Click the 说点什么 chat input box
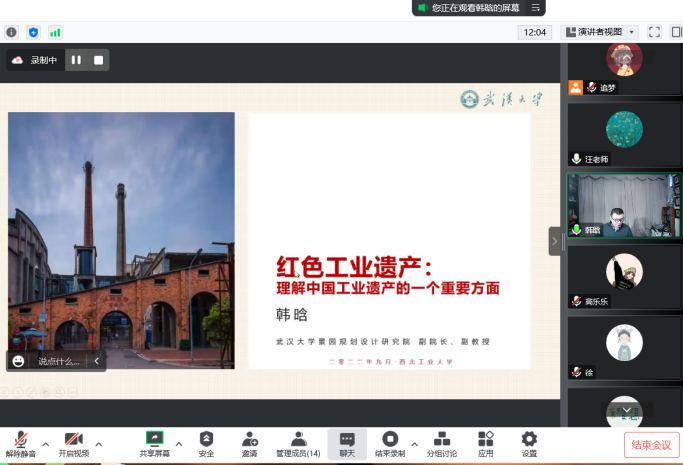The height and width of the screenshot is (465, 683). [x=59, y=361]
